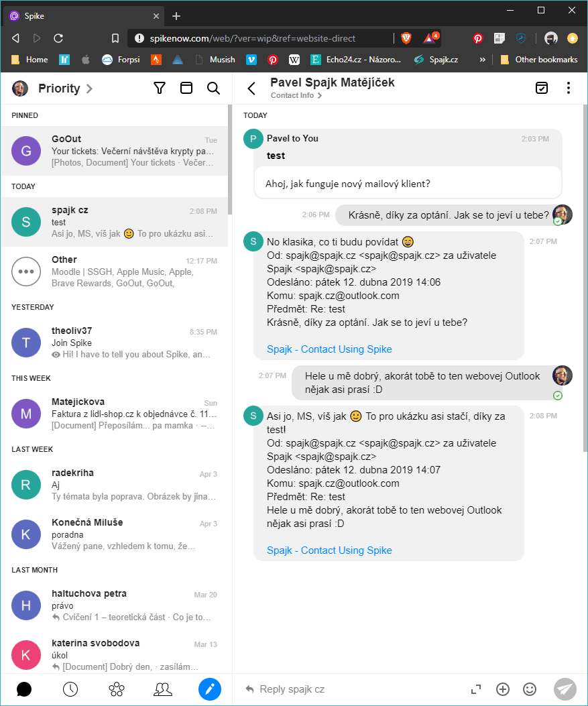Expand Contact Info chevron
This screenshot has height=706, width=588.
click(x=320, y=95)
